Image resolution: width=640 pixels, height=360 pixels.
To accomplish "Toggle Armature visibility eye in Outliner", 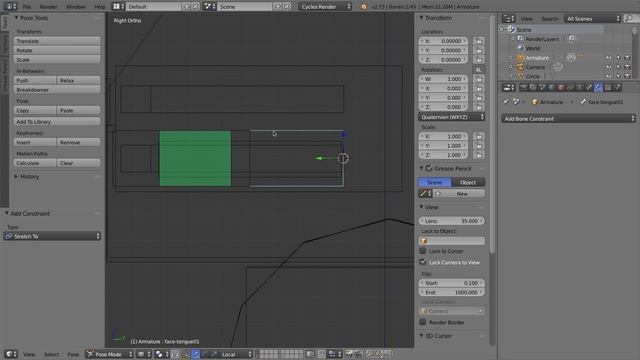I will pos(609,58).
